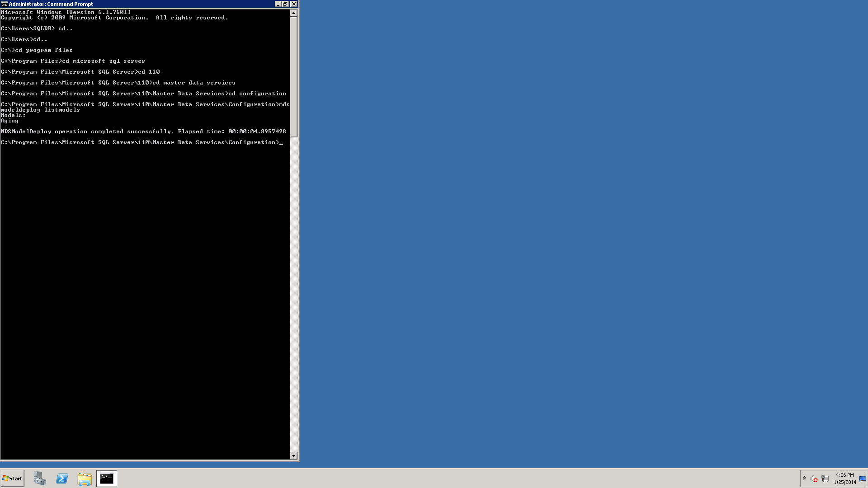Open the Start menu
The height and width of the screenshot is (488, 868).
(x=13, y=478)
